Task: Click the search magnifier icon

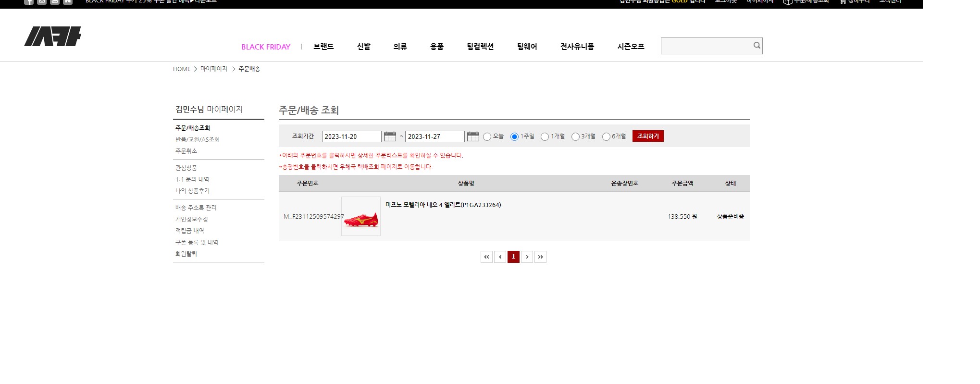Action: [757, 46]
